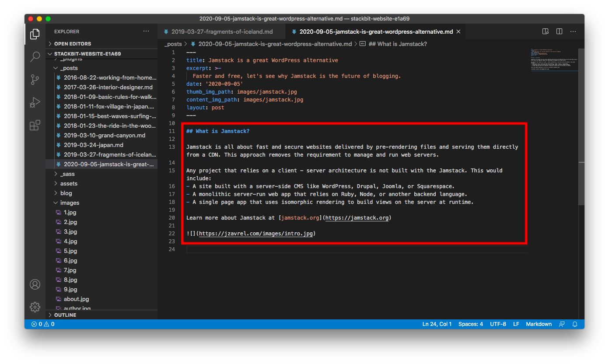
Task: Click the Explorer more actions ellipsis
Action: [146, 31]
